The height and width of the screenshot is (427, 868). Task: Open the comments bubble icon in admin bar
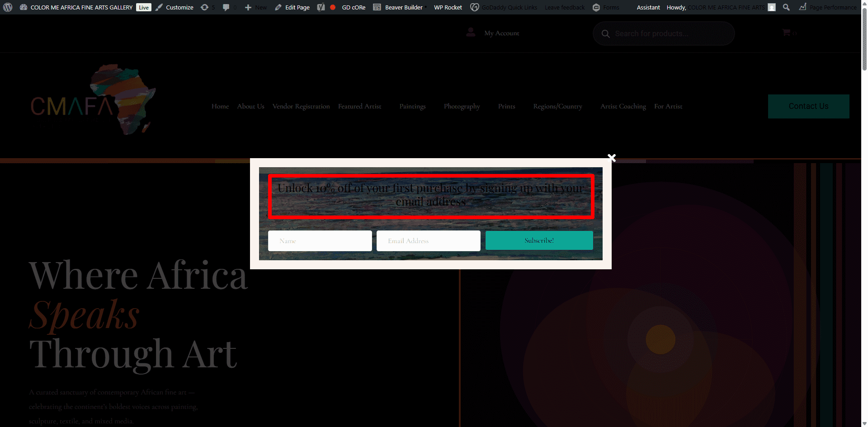(x=226, y=7)
